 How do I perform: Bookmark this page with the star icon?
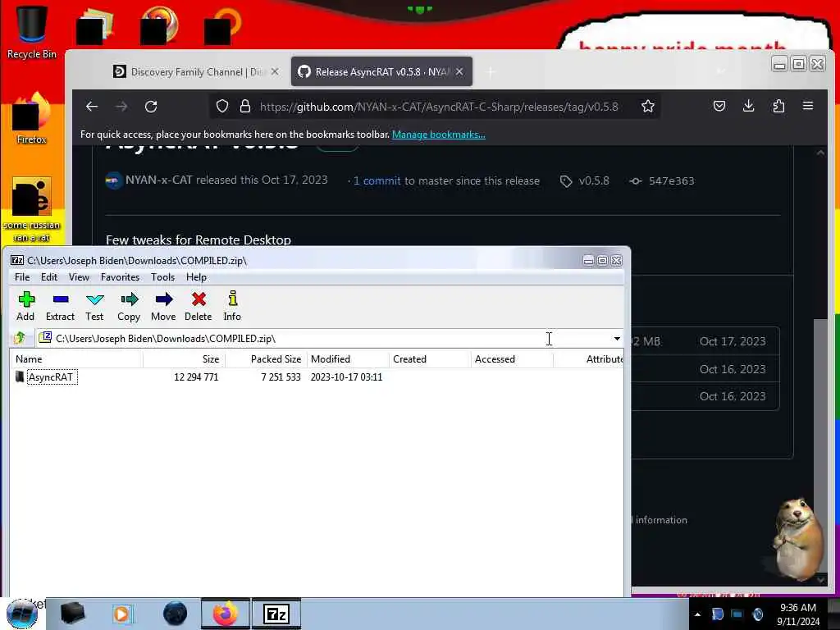point(648,107)
